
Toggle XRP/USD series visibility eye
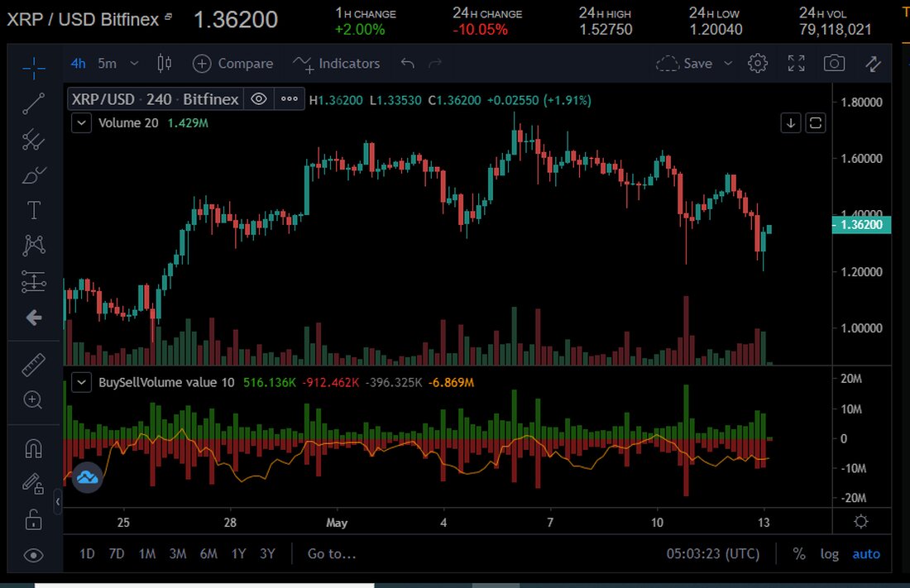pyautogui.click(x=259, y=99)
